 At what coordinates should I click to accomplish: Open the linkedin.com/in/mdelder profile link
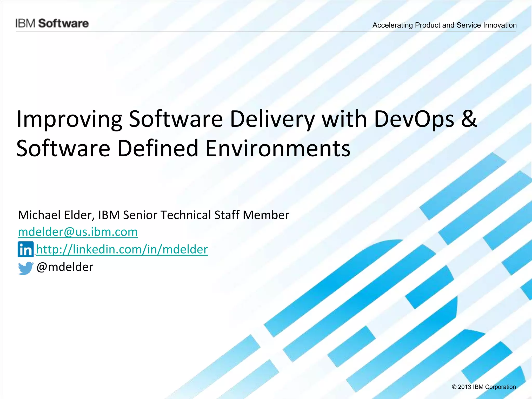click(x=122, y=249)
